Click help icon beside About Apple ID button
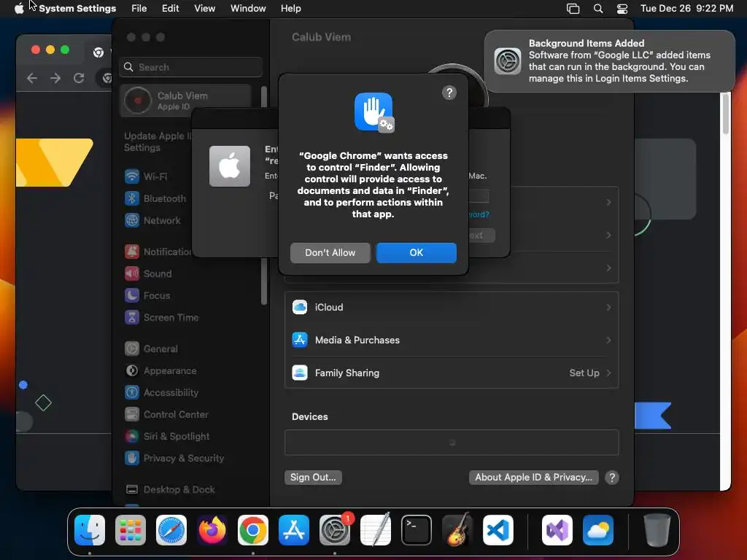Image resolution: width=747 pixels, height=560 pixels. click(612, 477)
